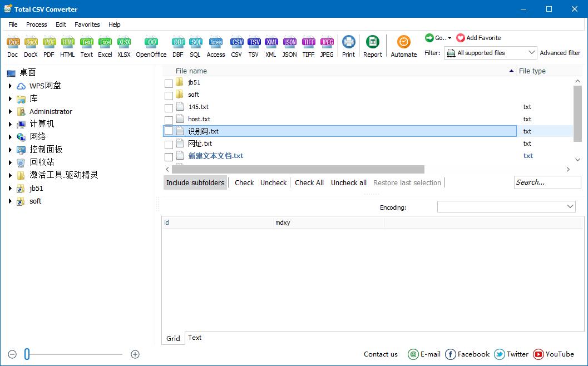Open the Facebook link icon
Screen dimensions: 588x366
pyautogui.click(x=451, y=354)
